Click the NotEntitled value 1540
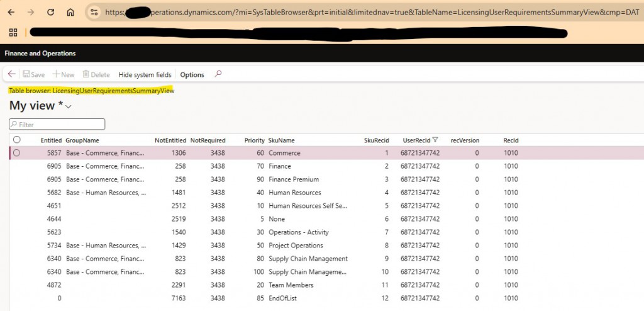This screenshot has height=311, width=644. [x=179, y=232]
